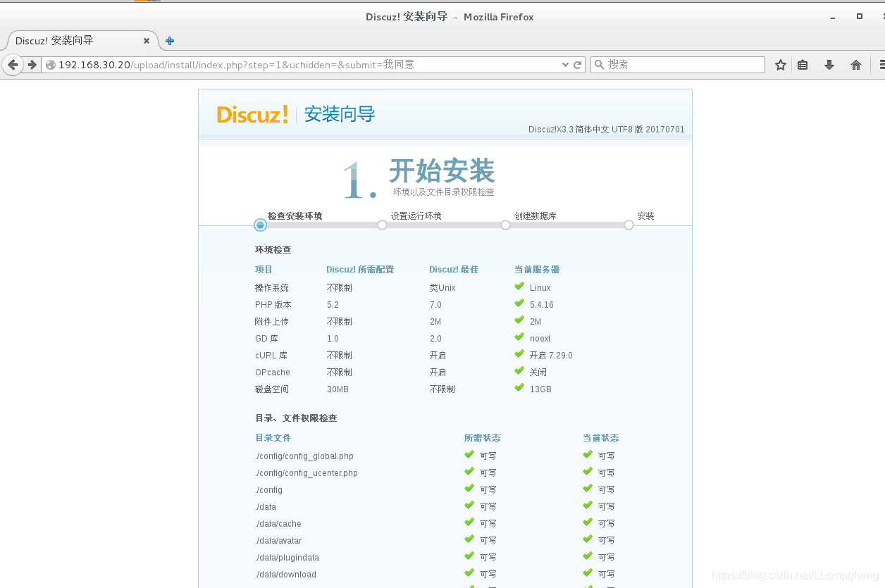Select the ./data/plugindata path text
885x588 pixels.
tap(287, 558)
